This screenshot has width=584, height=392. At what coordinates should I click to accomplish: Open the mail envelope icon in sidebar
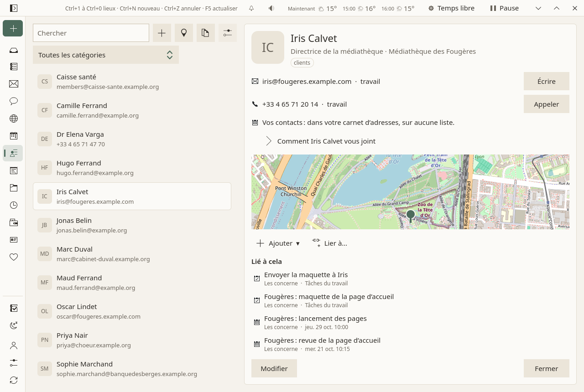coord(14,84)
